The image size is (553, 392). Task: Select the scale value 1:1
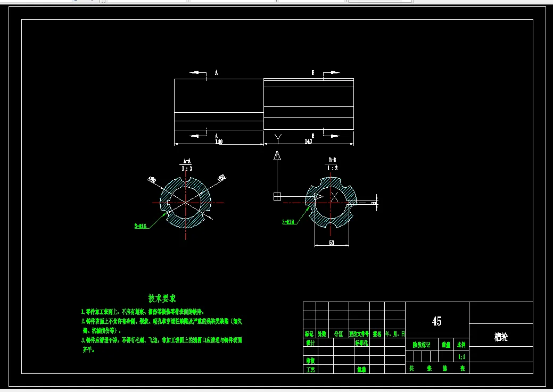(x=461, y=357)
